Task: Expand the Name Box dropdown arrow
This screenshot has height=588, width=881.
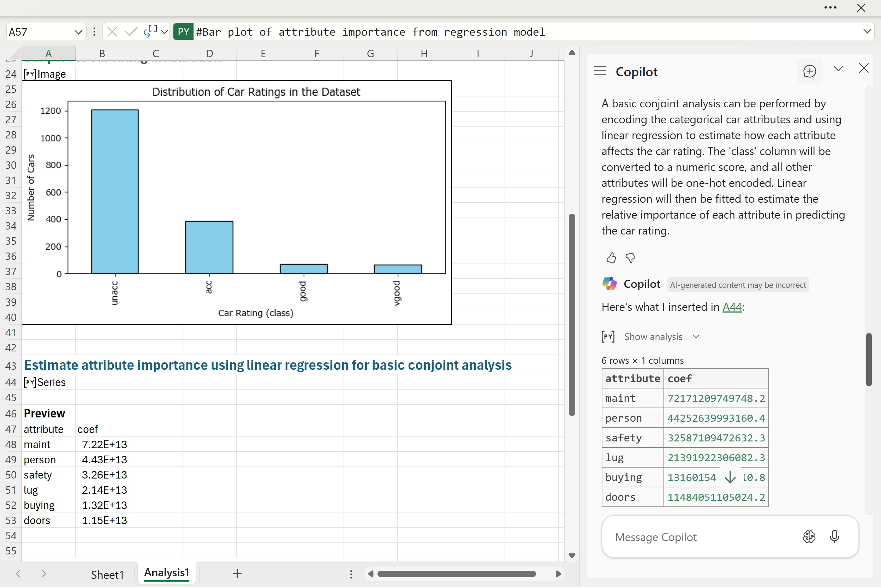Action: (x=78, y=32)
